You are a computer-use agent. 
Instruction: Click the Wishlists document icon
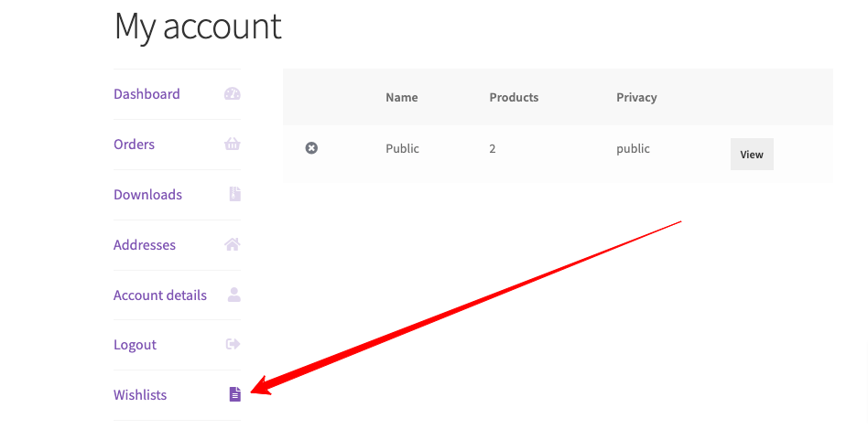(x=234, y=394)
